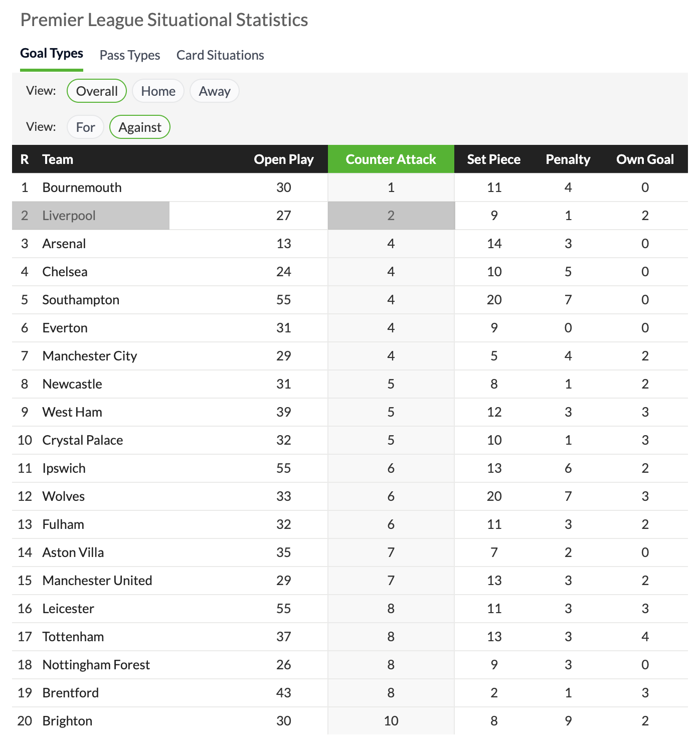Open the Liverpool team link
Viewport: 700px width, 744px height.
click(69, 216)
